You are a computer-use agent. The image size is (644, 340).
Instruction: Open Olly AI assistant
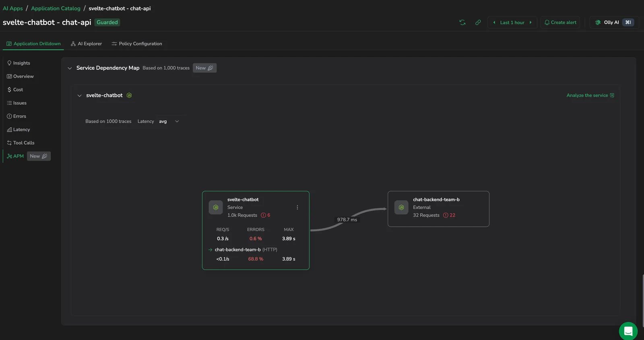pyautogui.click(x=615, y=23)
